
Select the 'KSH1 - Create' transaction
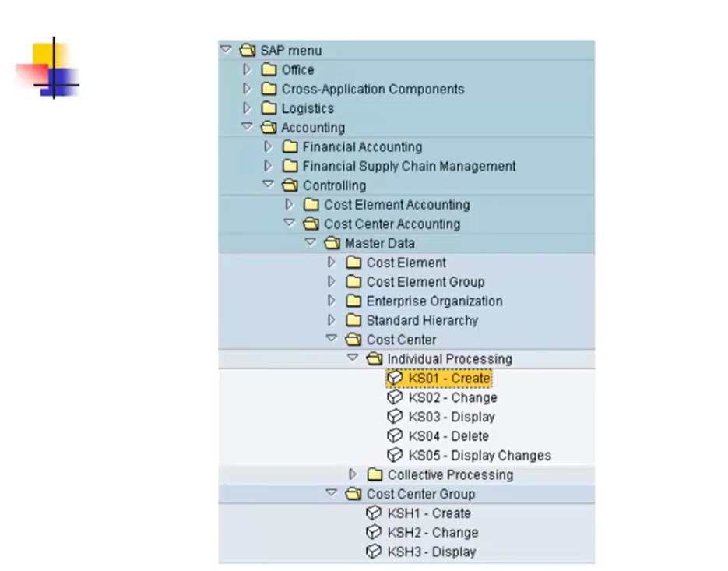(x=429, y=513)
